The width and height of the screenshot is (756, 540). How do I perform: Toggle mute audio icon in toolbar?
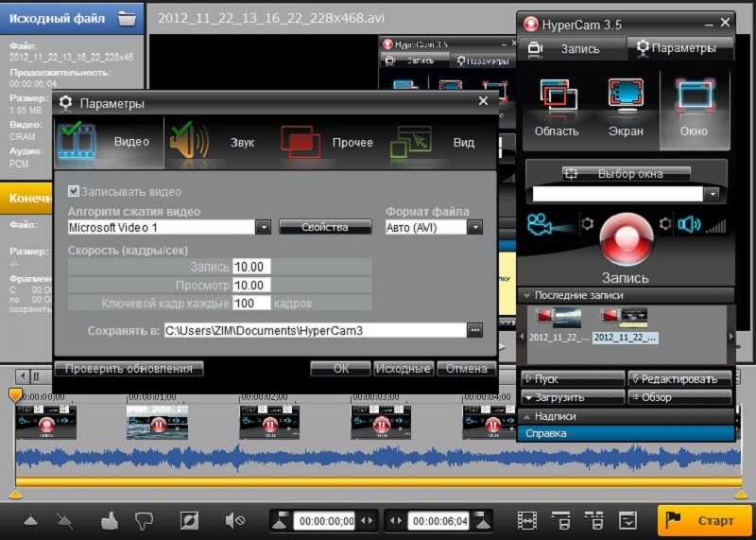[234, 521]
